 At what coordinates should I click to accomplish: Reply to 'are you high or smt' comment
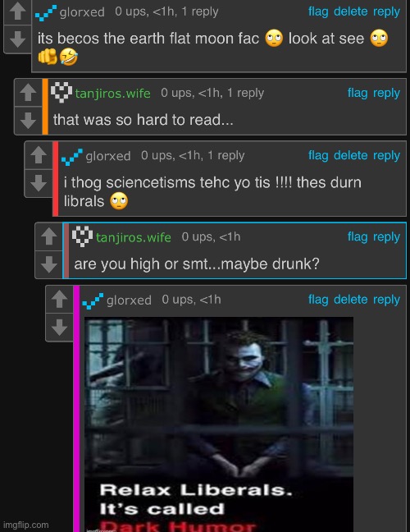coord(386,236)
